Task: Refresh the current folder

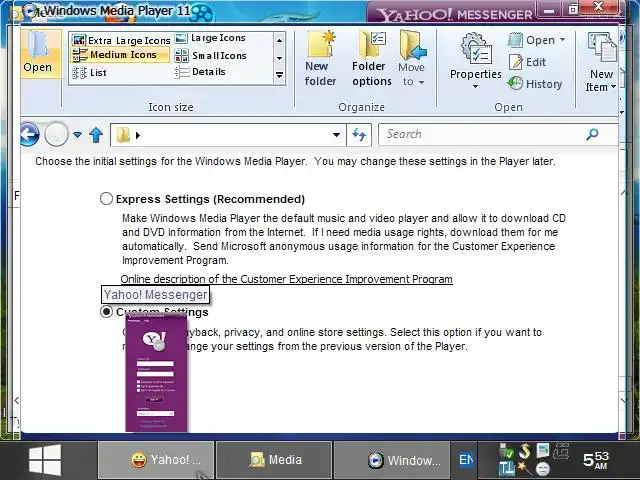Action: click(359, 134)
